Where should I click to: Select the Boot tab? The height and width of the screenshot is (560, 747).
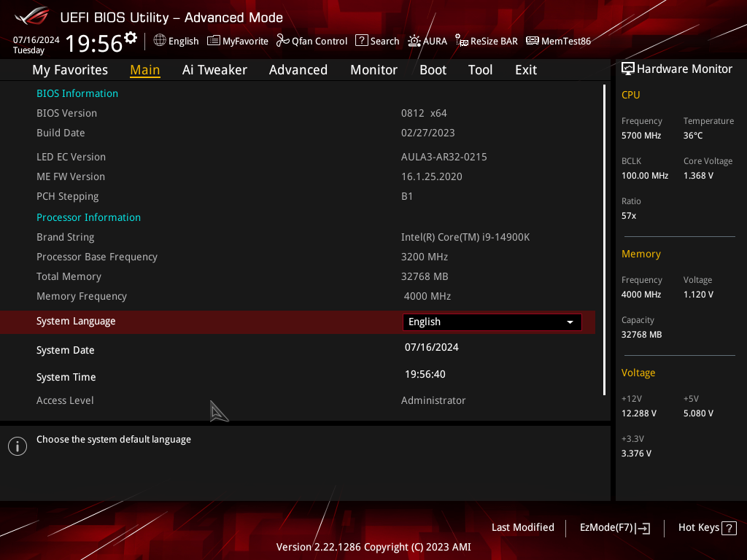pyautogui.click(x=433, y=70)
